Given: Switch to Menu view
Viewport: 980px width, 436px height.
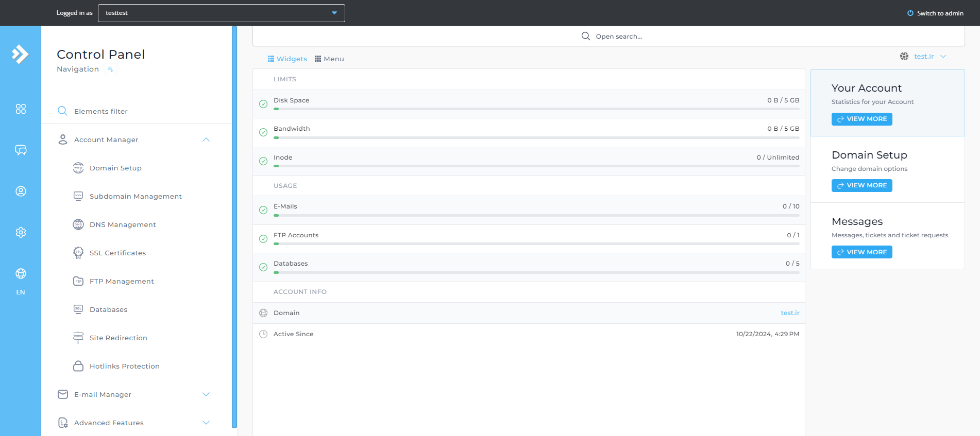Looking at the screenshot, I should [329, 59].
